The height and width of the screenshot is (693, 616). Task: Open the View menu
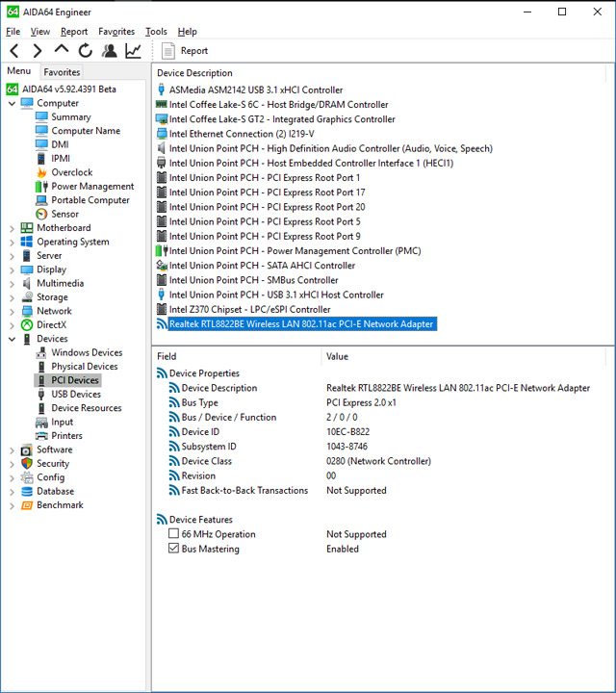tap(39, 32)
